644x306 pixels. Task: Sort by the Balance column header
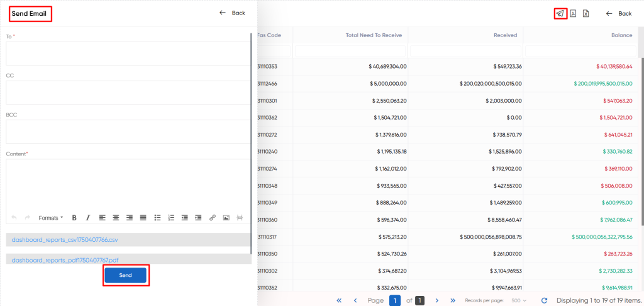click(622, 35)
